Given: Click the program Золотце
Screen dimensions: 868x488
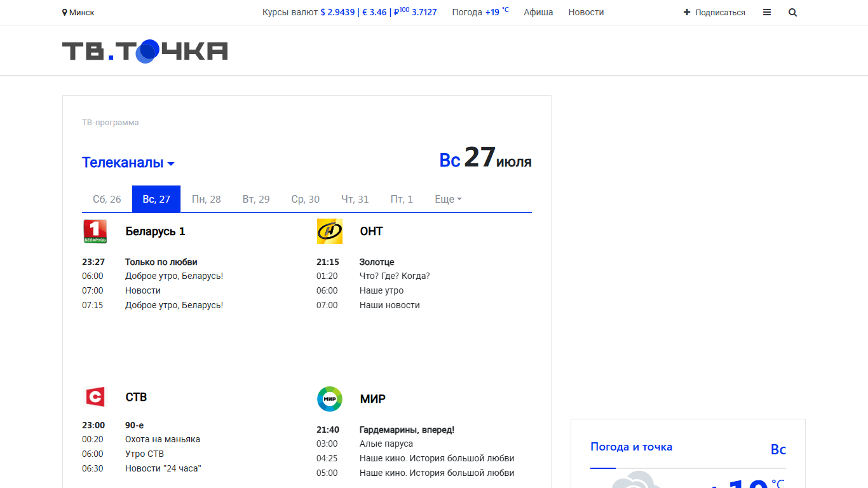Looking at the screenshot, I should coord(377,262).
